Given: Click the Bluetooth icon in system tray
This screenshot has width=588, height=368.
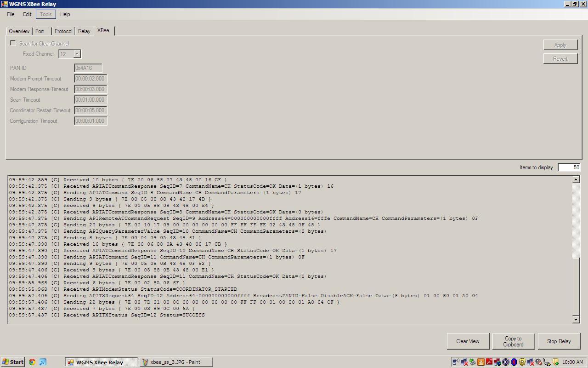Looking at the screenshot, I should [514, 362].
